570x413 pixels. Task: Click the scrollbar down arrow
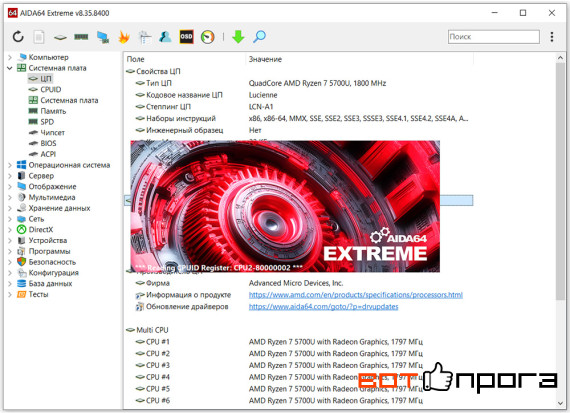pyautogui.click(x=560, y=403)
